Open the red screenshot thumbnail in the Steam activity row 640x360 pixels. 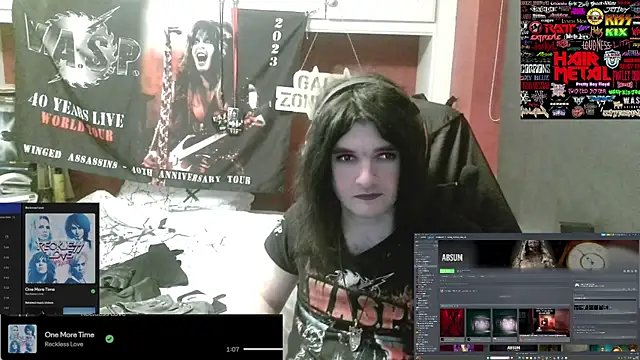point(452,322)
